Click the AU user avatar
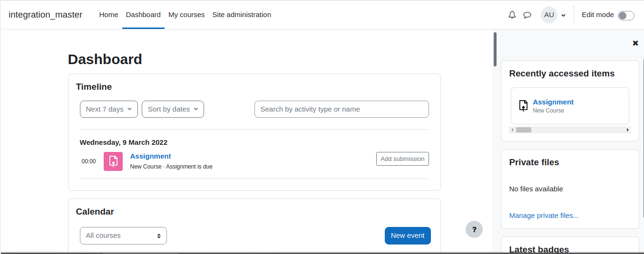Image resolution: width=644 pixels, height=254 pixels. 549,15
